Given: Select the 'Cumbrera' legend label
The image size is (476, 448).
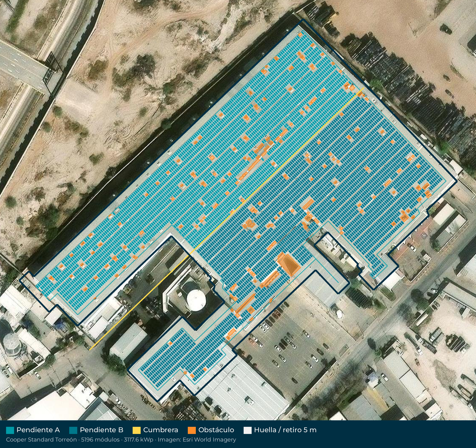Looking at the screenshot, I should click(161, 430).
